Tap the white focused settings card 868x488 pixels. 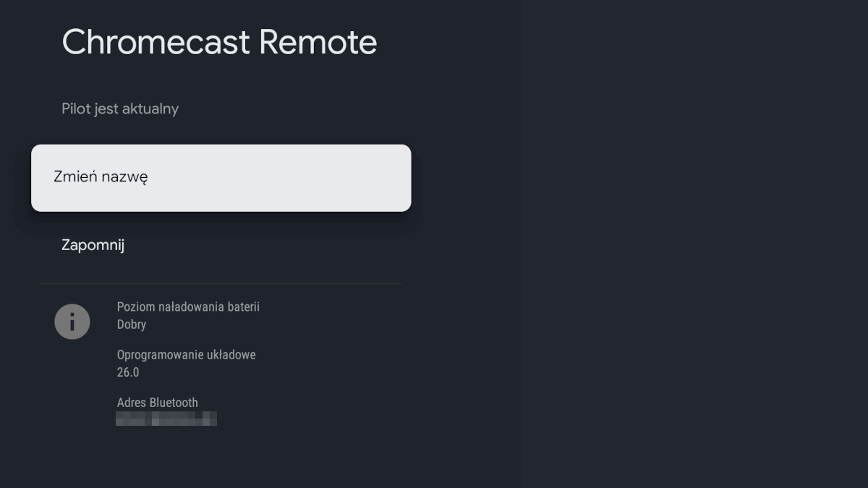pyautogui.click(x=221, y=177)
